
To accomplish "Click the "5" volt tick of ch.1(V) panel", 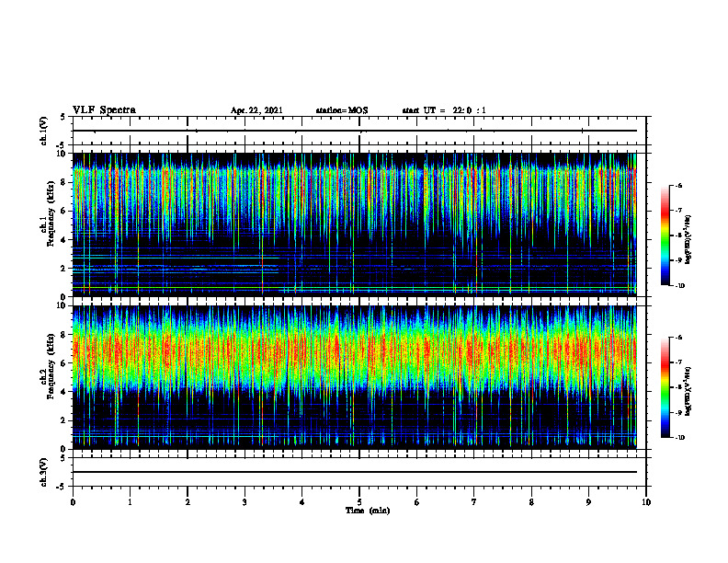I will pyautogui.click(x=63, y=118).
